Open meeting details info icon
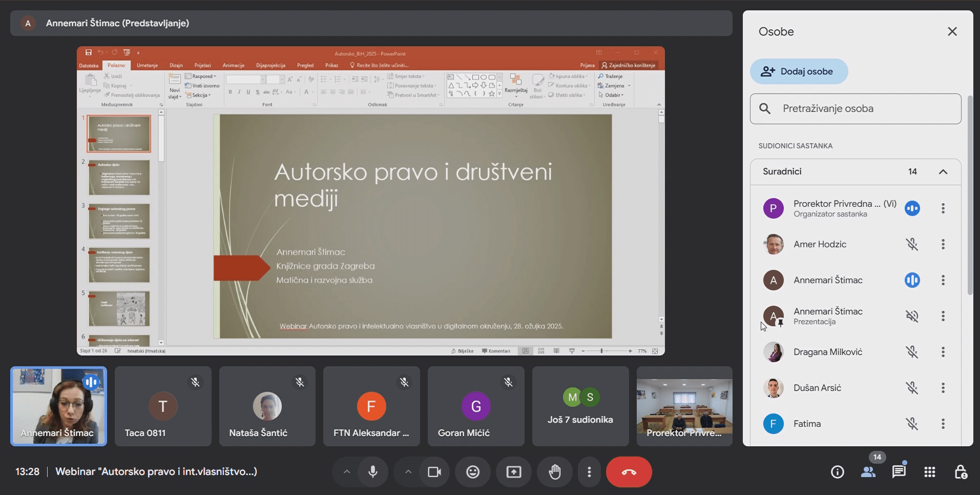 (838, 472)
